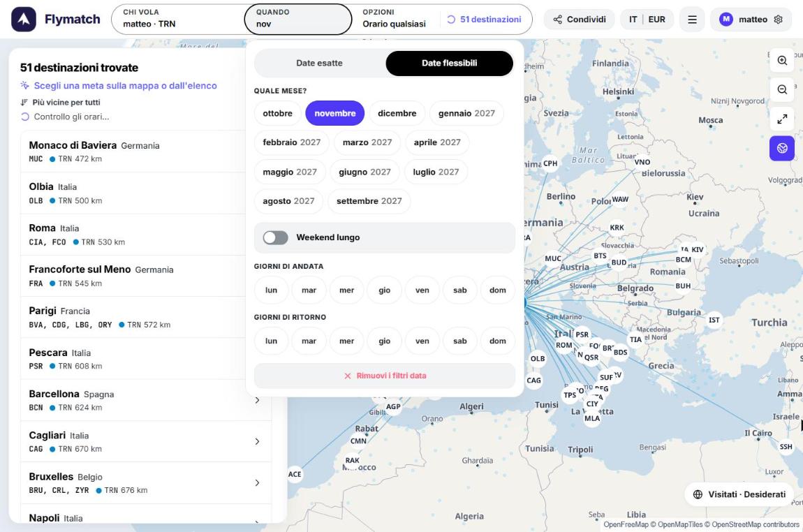Zoom out on the map

click(x=782, y=89)
